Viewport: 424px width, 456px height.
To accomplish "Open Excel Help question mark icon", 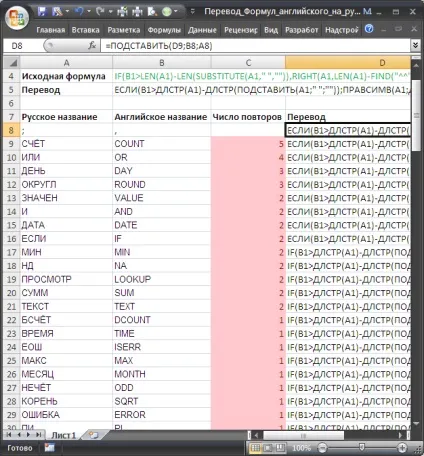I will pyautogui.click(x=369, y=29).
